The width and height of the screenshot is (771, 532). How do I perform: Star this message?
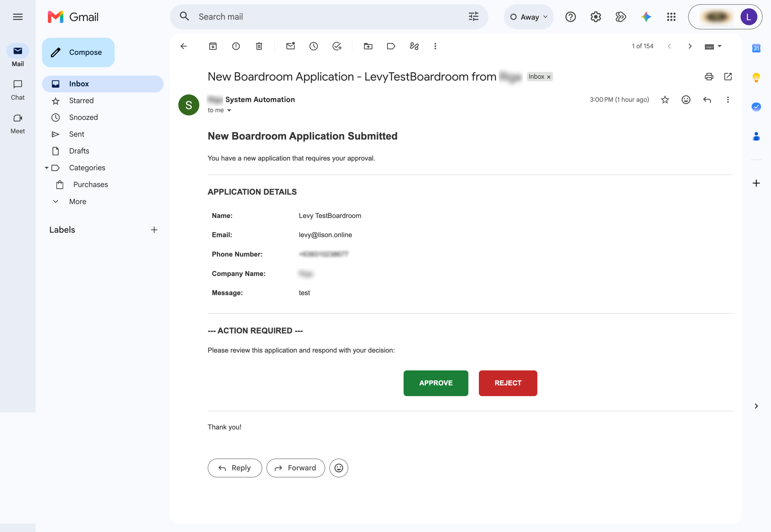[665, 100]
